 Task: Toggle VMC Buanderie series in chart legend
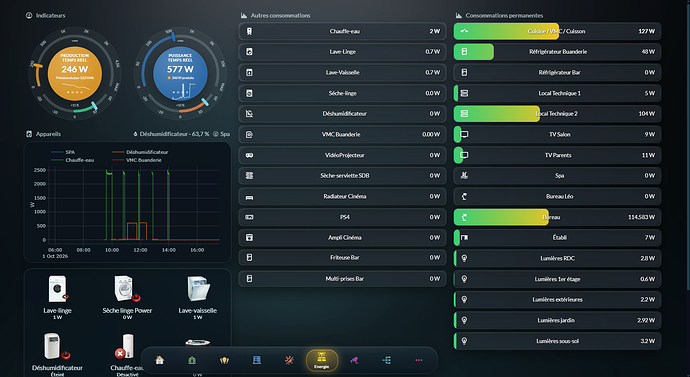click(x=137, y=160)
